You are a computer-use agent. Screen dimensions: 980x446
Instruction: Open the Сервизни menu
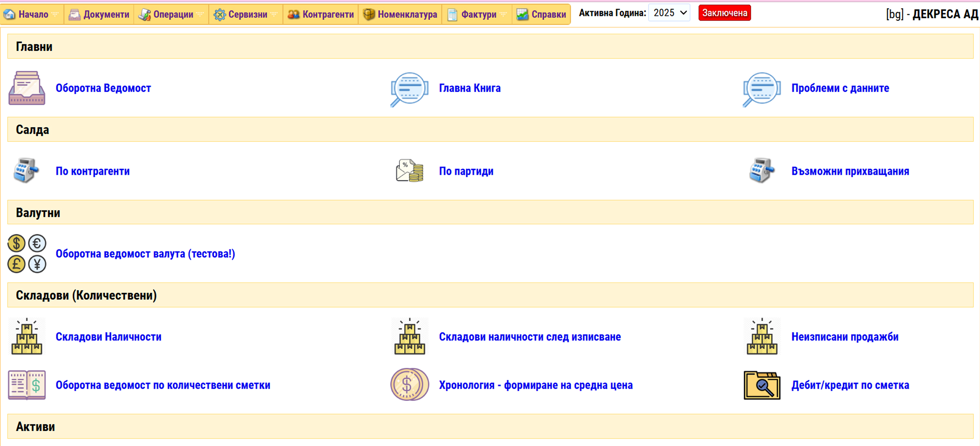point(246,14)
